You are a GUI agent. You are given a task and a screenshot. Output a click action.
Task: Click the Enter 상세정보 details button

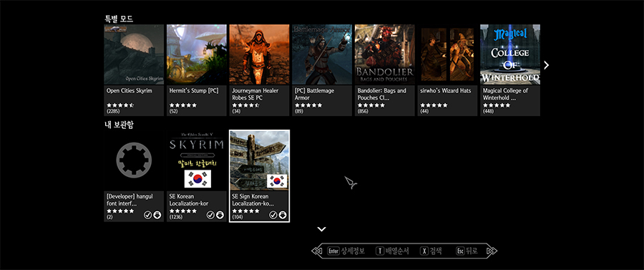(x=346, y=251)
